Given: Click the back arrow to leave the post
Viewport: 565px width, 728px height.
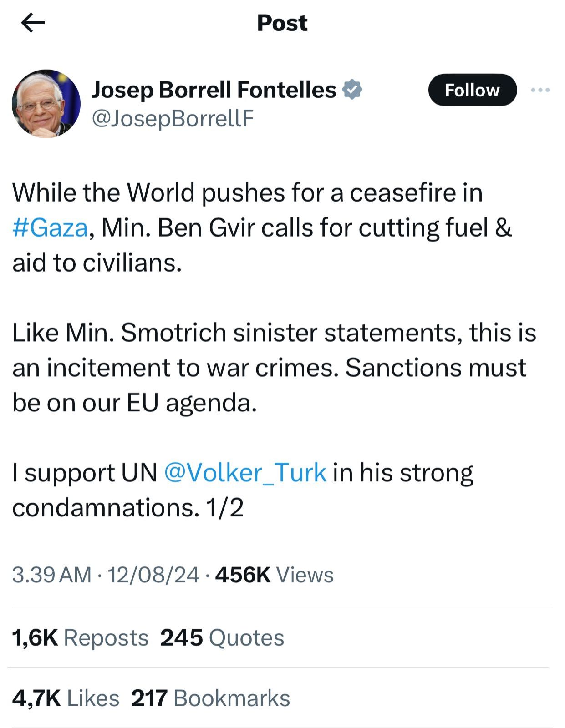Looking at the screenshot, I should [32, 22].
